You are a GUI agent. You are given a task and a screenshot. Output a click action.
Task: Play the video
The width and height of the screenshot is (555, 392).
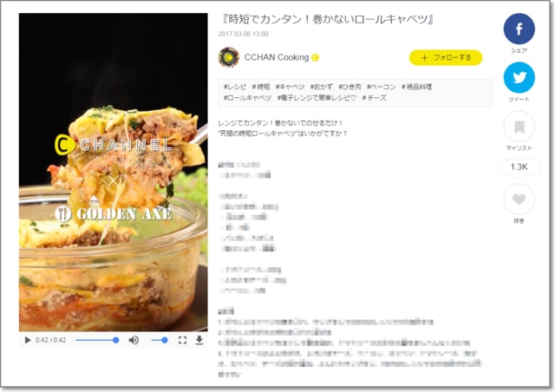[27, 340]
